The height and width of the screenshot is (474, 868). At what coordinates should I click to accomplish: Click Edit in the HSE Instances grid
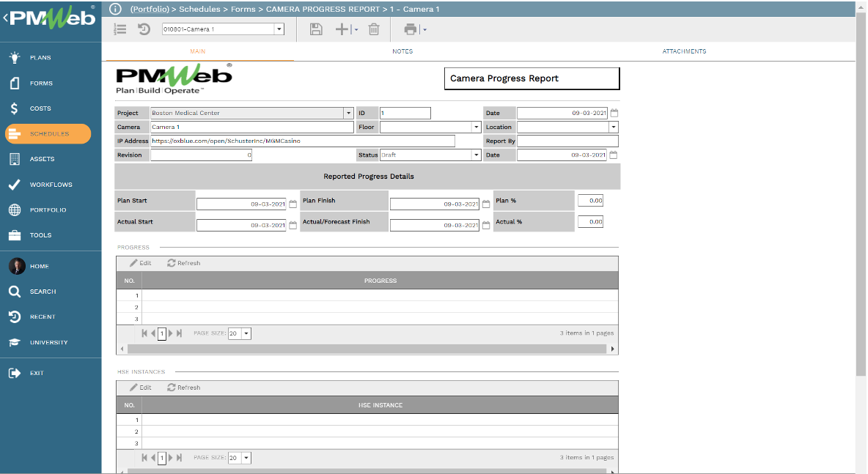click(x=141, y=388)
